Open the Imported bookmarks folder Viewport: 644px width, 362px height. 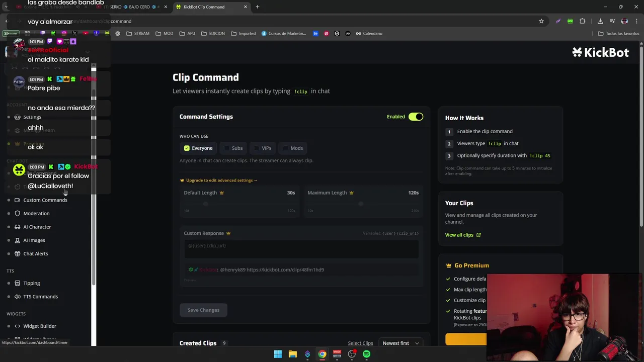(244, 34)
